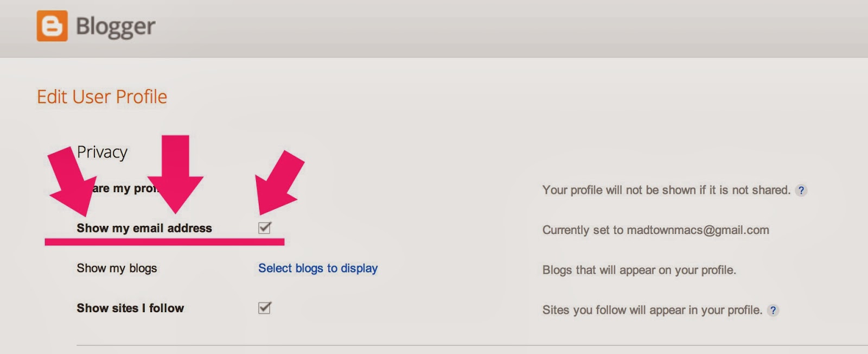Screen dimensions: 868x354
Task: Select the Edit User Profile heading
Action: tap(102, 97)
